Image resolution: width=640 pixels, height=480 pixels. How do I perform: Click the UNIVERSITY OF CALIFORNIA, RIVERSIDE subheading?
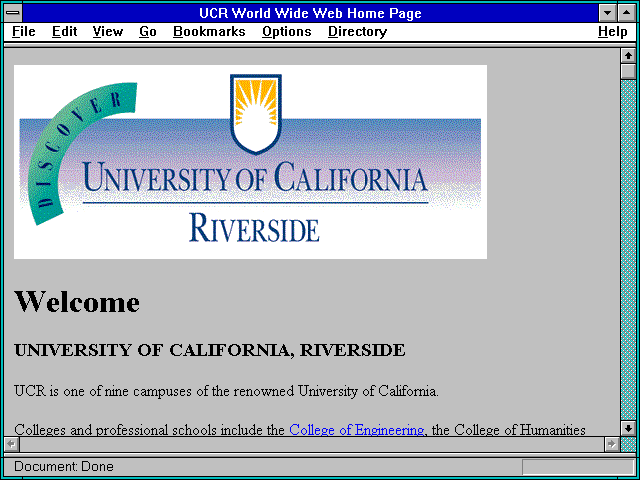coord(210,350)
